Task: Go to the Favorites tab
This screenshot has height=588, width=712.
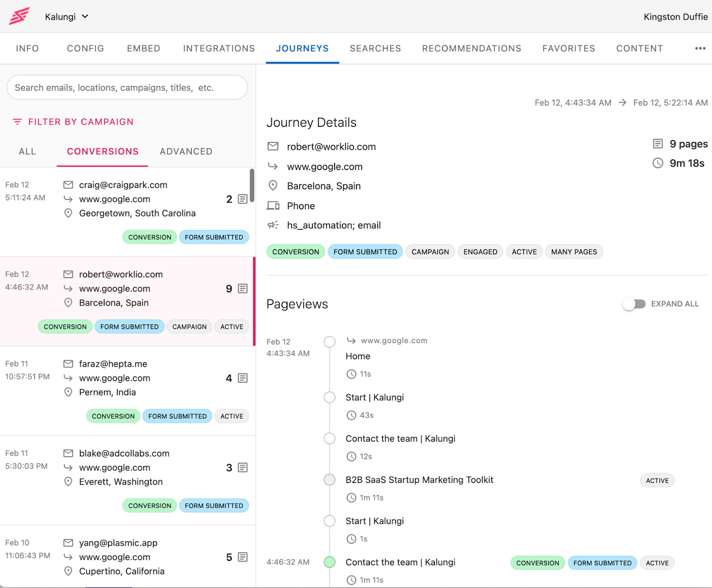Action: pyautogui.click(x=568, y=49)
